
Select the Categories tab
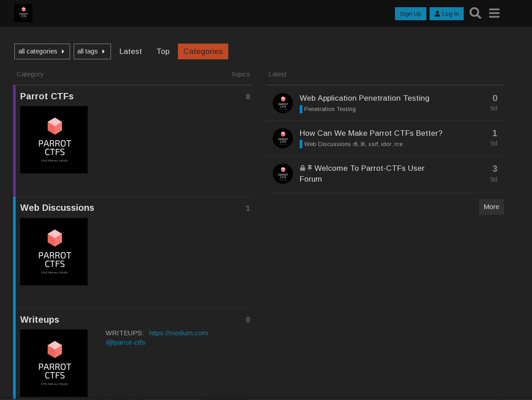tap(203, 51)
